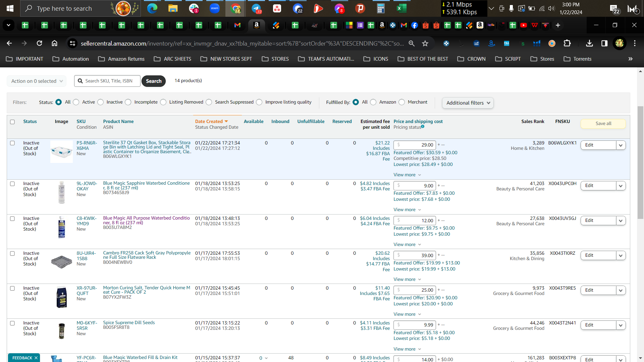Bookmark this page with the star icon
The height and width of the screenshot is (362, 644).
(x=425, y=43)
